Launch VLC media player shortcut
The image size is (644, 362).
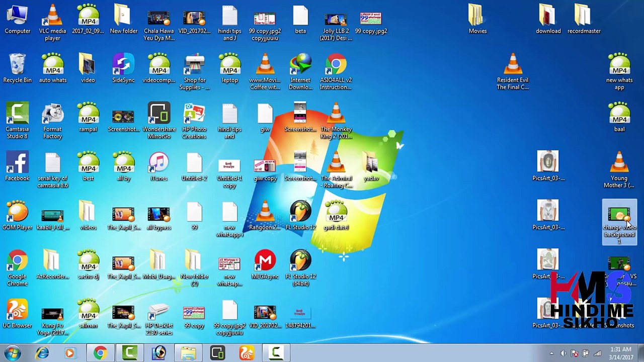(x=52, y=22)
